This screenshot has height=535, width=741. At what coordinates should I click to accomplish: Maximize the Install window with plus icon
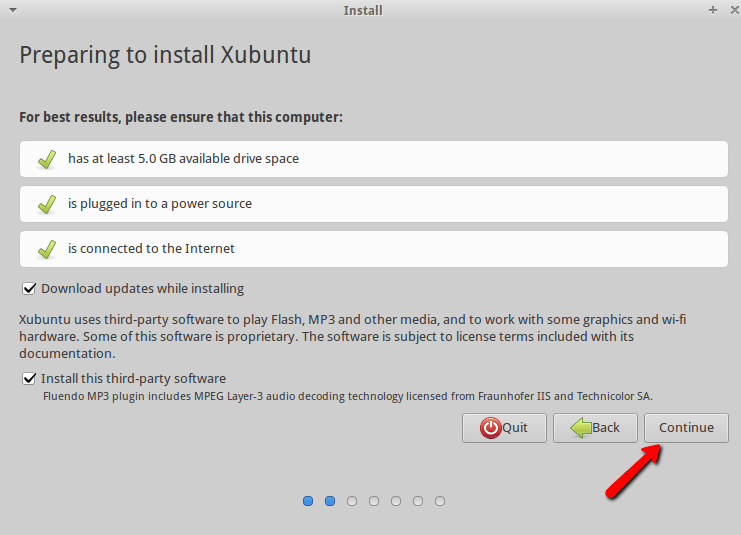pos(713,10)
